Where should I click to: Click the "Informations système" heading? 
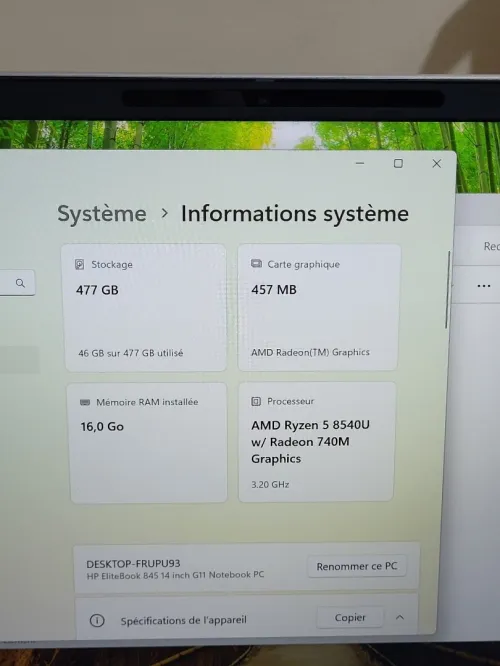(x=295, y=213)
